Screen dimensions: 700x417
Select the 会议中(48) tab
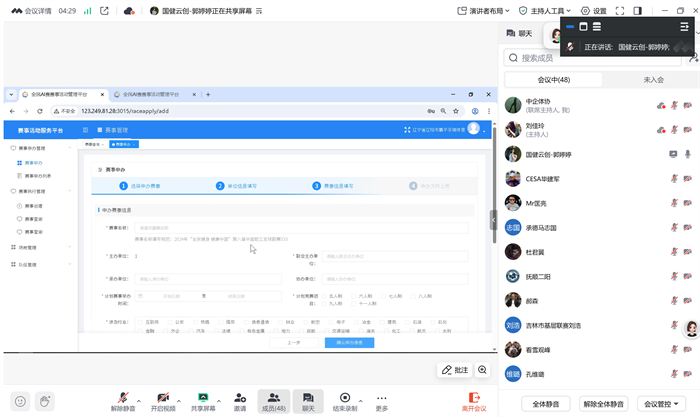[552, 80]
